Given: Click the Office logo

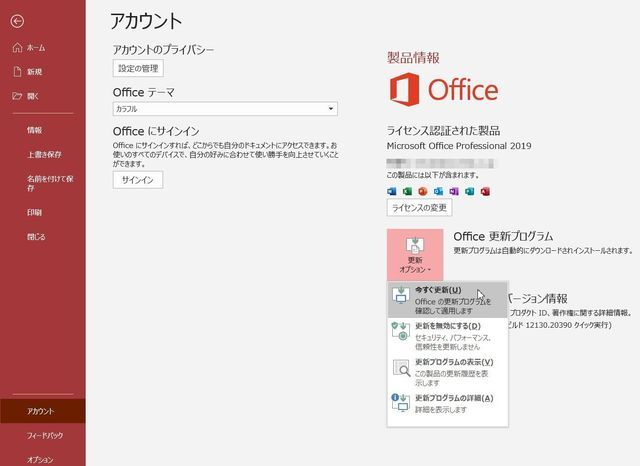Looking at the screenshot, I should [444, 90].
